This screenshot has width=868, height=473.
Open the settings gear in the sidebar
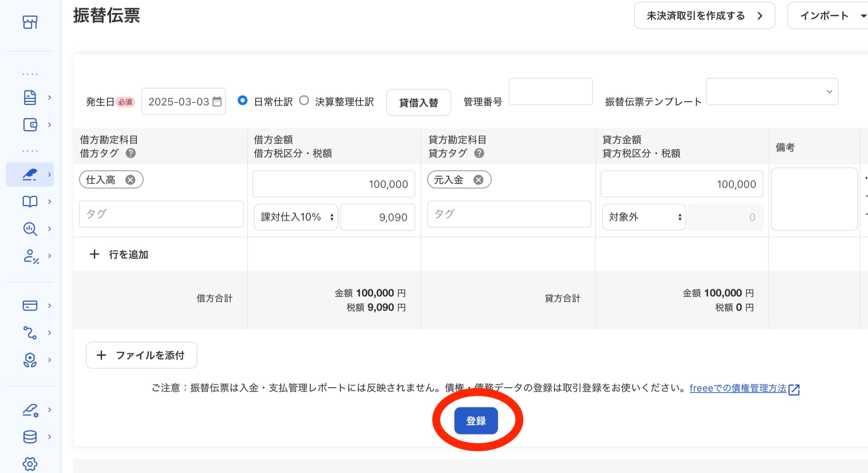[x=30, y=463]
